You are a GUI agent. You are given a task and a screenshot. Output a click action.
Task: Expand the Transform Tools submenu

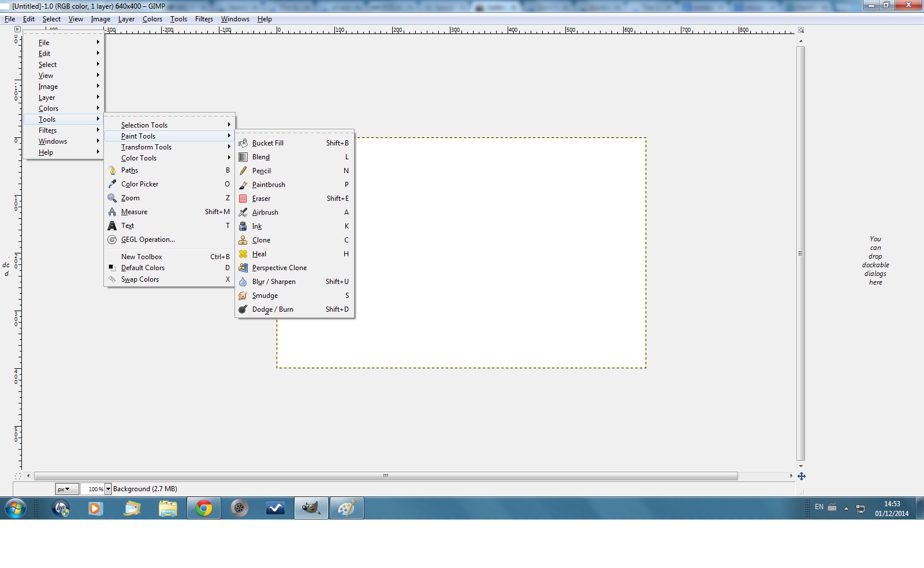tap(169, 147)
